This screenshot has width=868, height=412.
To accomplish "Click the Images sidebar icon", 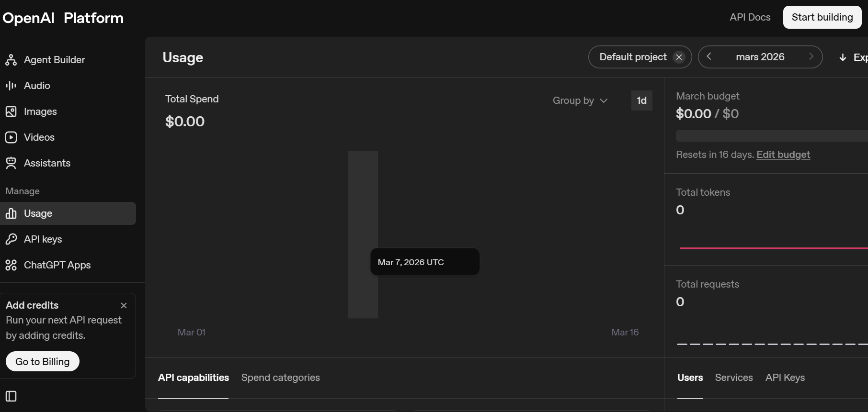I will (x=11, y=111).
